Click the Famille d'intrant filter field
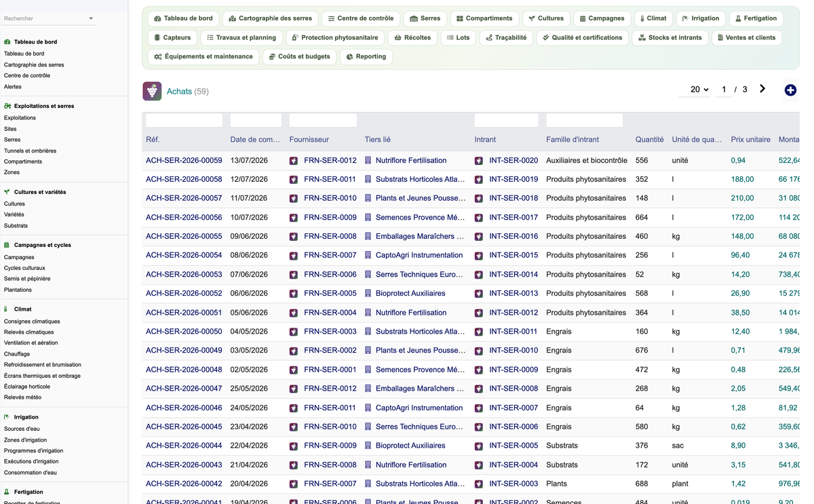 tap(584, 121)
